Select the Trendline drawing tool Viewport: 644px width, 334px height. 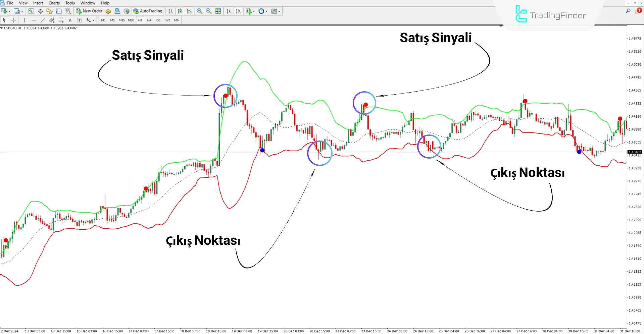[43, 20]
